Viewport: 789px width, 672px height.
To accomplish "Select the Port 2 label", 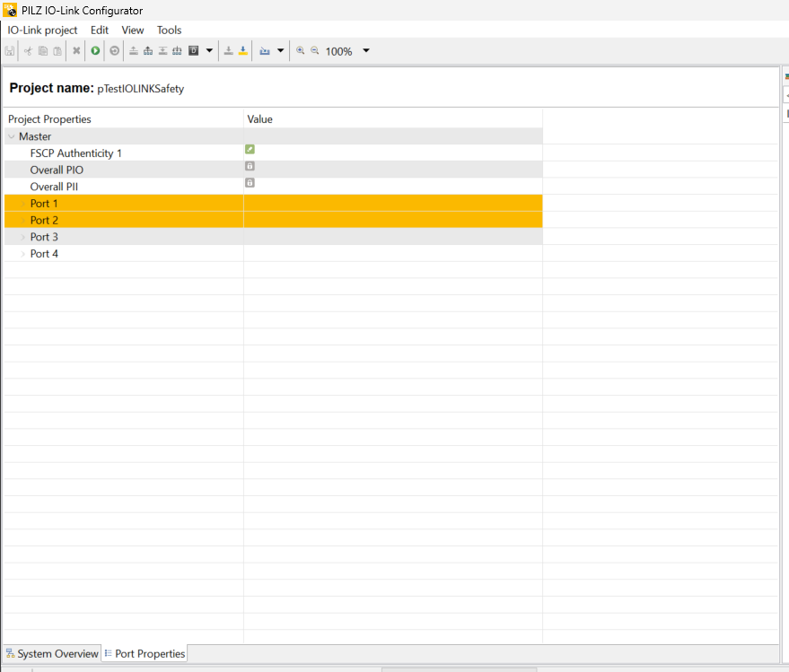I will pyautogui.click(x=44, y=220).
